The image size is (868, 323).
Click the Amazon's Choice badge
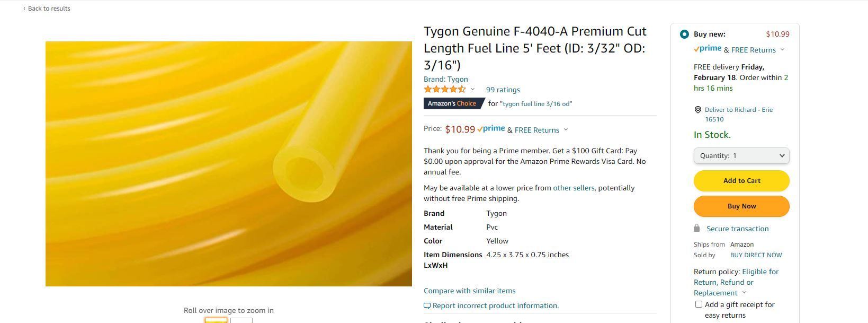(453, 103)
